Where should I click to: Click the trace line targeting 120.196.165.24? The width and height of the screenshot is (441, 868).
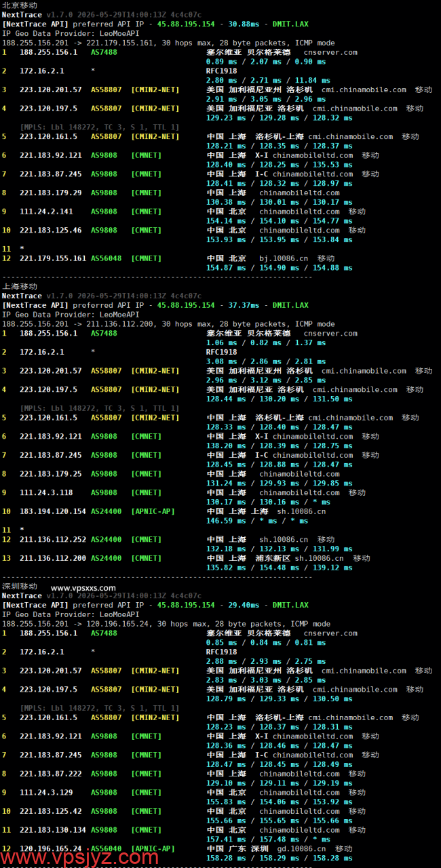[x=166, y=624]
